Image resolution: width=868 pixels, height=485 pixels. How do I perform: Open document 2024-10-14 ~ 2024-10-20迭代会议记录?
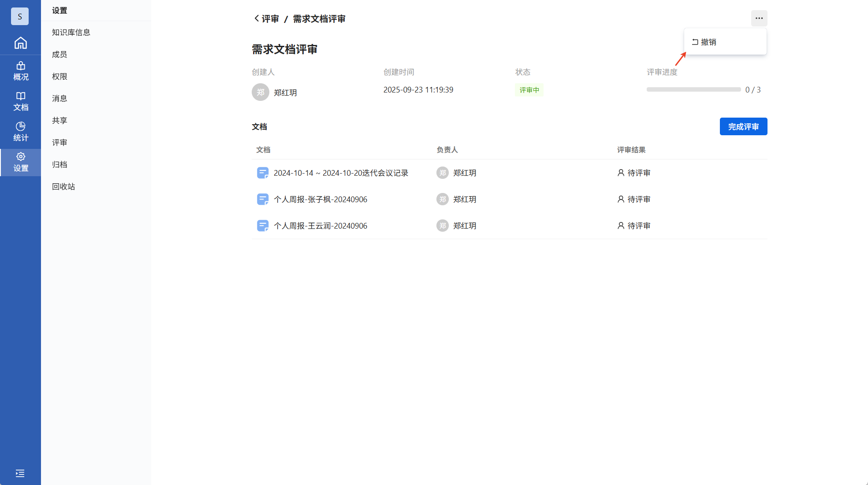point(341,173)
